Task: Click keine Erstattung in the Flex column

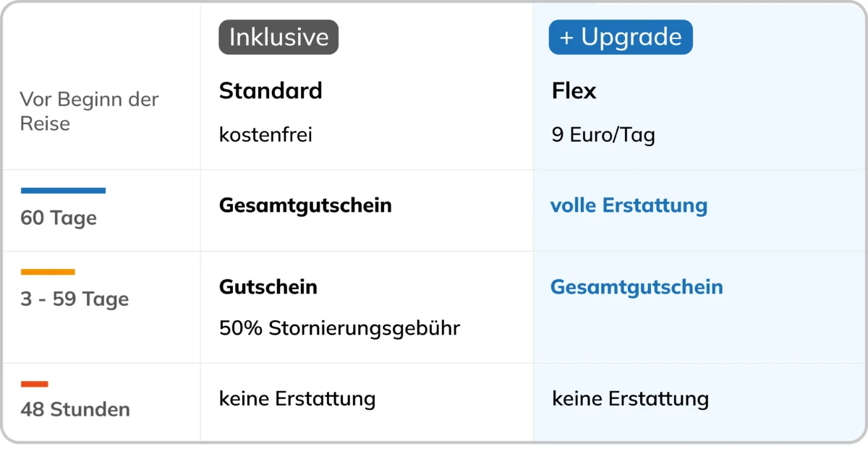Action: 630,398
